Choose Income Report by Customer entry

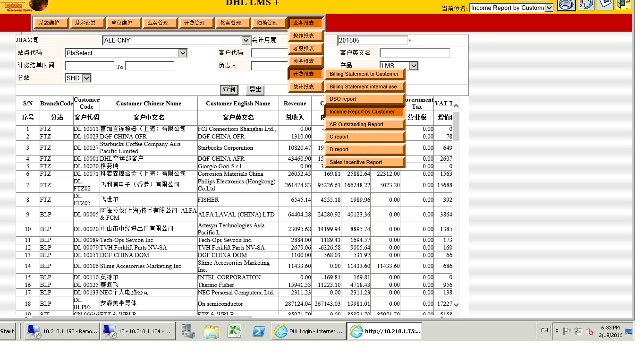coord(365,112)
